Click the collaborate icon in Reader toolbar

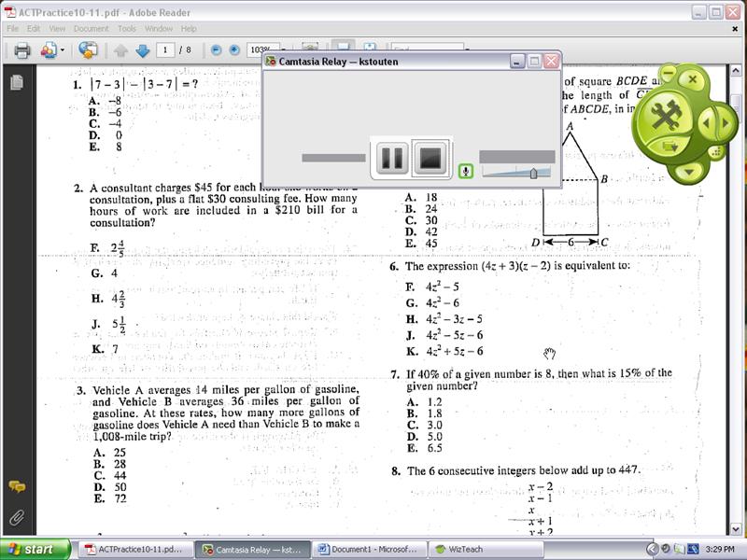[49, 50]
